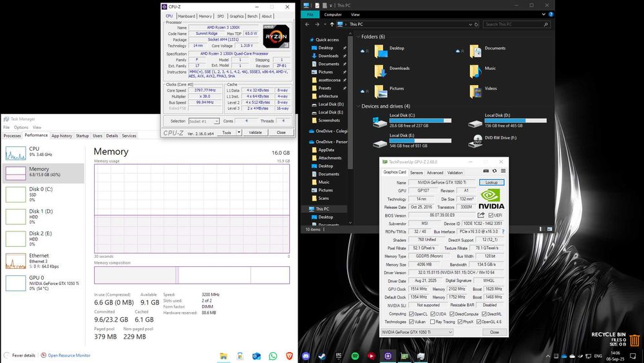Open Spotify from the taskbar
This screenshot has height=363, width=644.
click(x=355, y=355)
